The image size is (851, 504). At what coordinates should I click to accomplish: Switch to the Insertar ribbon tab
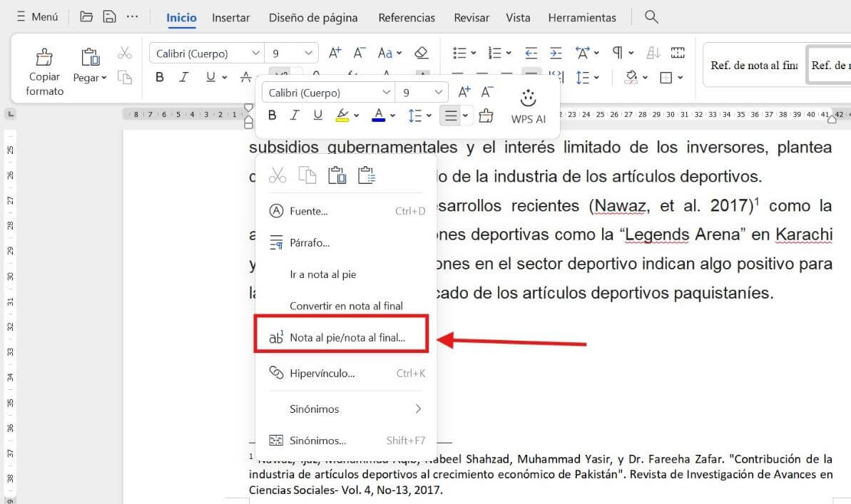click(230, 17)
